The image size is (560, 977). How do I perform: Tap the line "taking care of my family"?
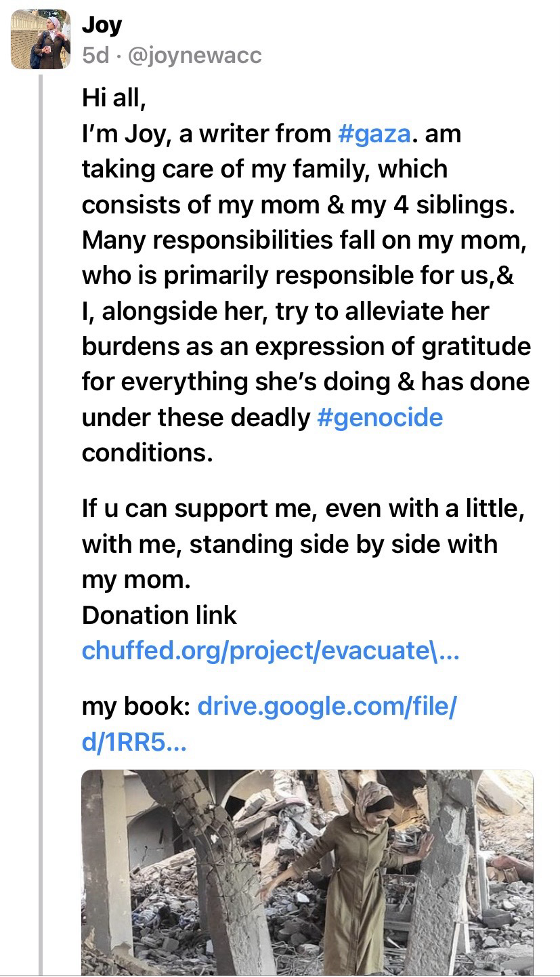(x=264, y=169)
